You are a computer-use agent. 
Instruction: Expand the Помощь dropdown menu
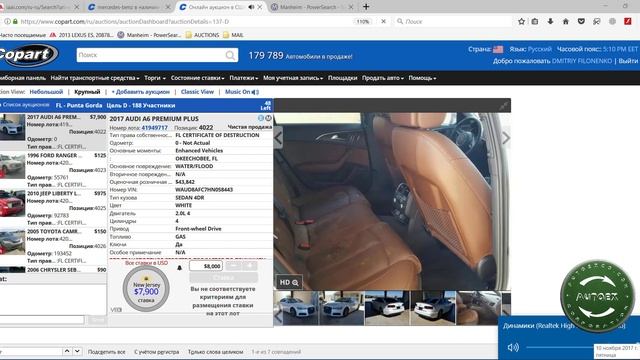422,78
